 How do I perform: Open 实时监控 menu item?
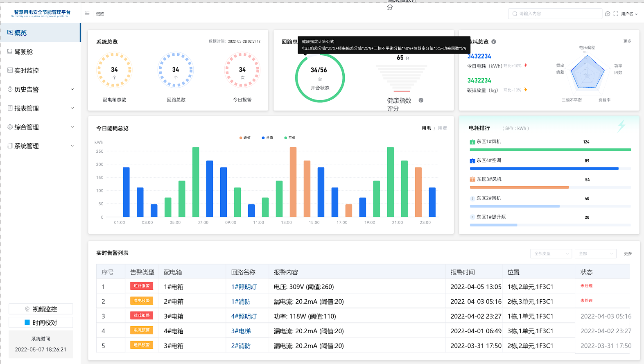click(x=40, y=70)
